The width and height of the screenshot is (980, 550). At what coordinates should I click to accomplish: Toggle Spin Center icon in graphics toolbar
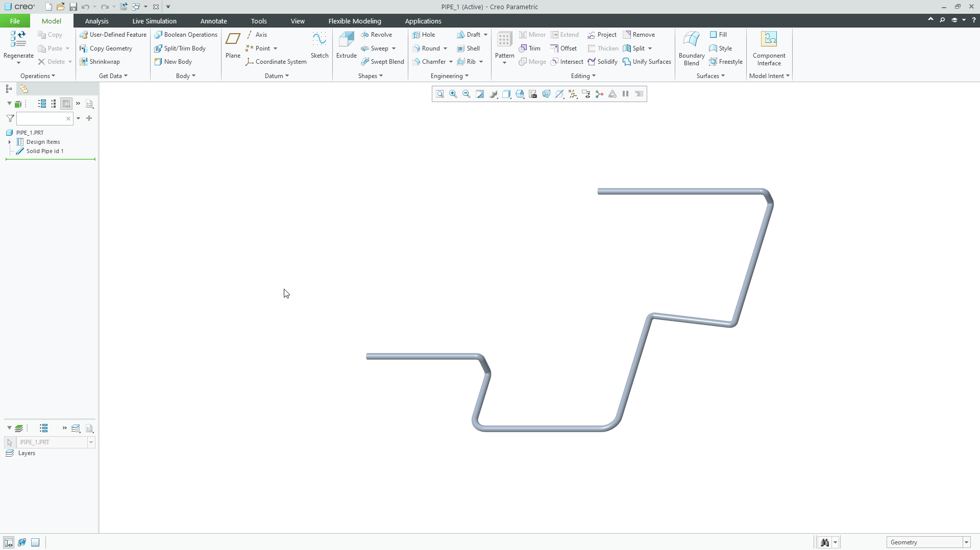(599, 94)
